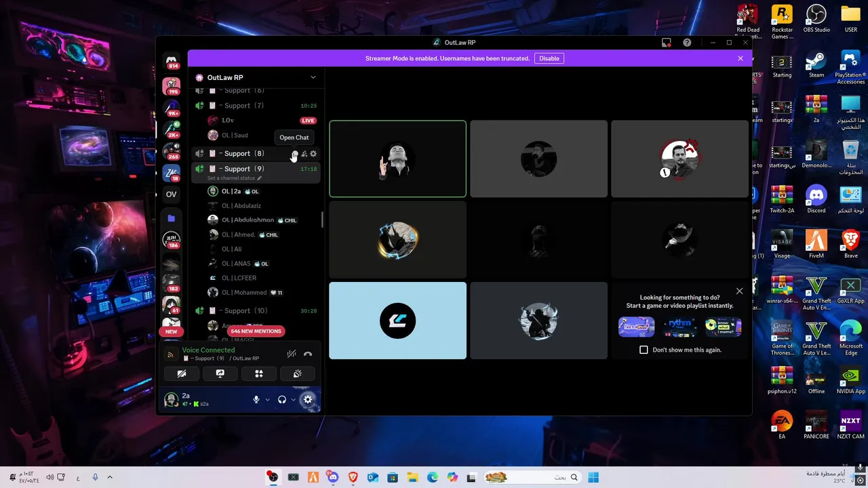The image size is (868, 488).
Task: Open server with 186 badge
Action: pos(171,239)
